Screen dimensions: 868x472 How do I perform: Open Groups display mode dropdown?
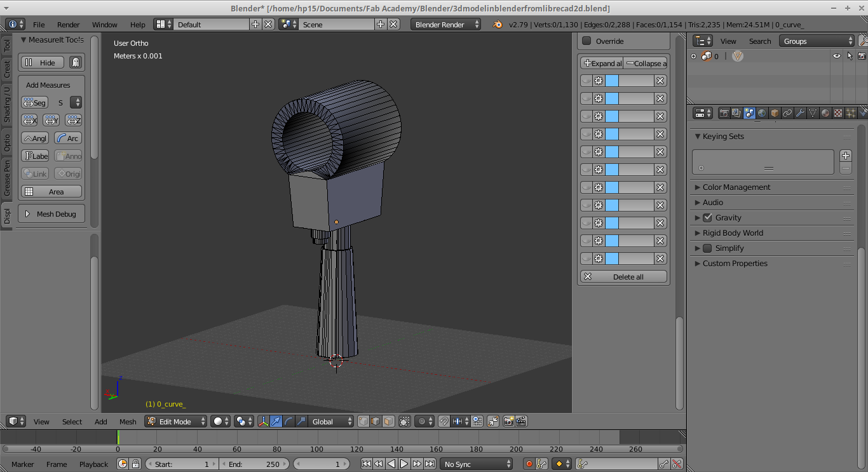(x=817, y=41)
